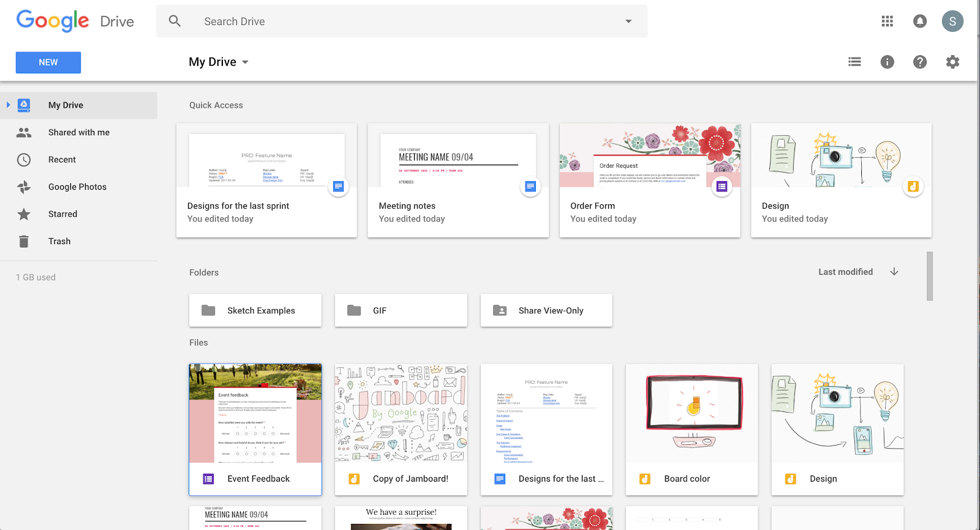Click the vertical scrollbar thumb
Screen dimensions: 980x530
click(x=930, y=276)
